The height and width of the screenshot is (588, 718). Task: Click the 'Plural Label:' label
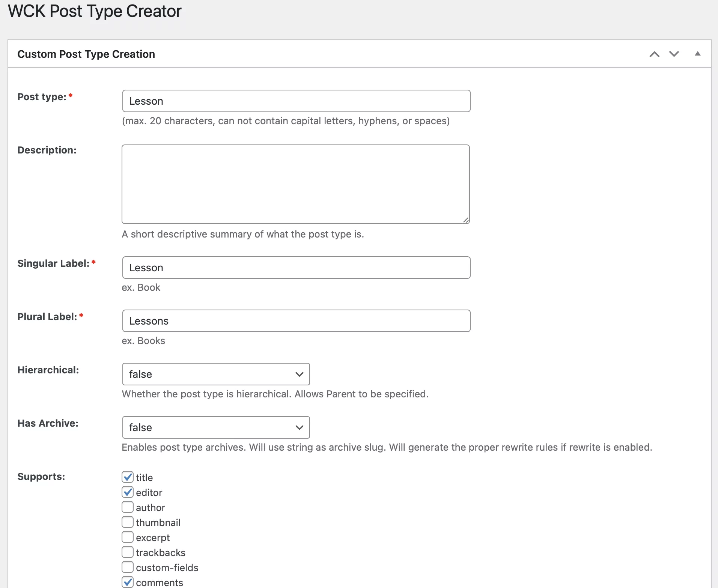point(47,317)
